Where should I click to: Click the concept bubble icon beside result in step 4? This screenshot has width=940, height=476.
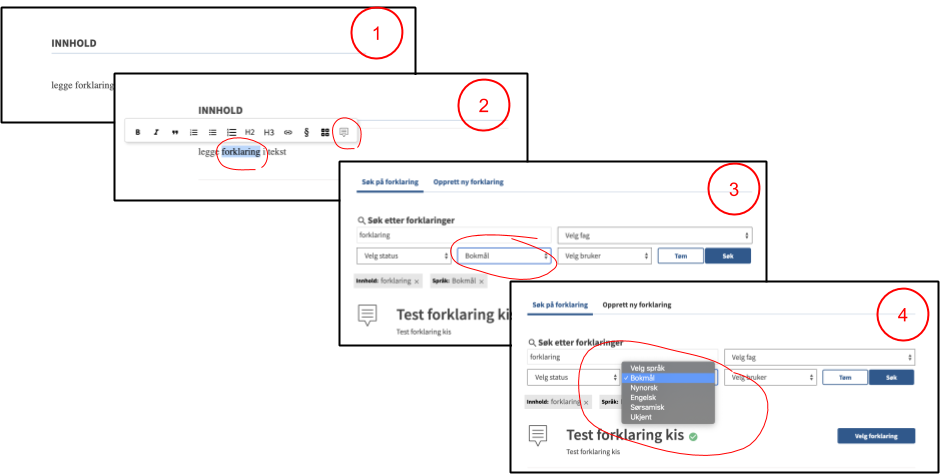537,435
